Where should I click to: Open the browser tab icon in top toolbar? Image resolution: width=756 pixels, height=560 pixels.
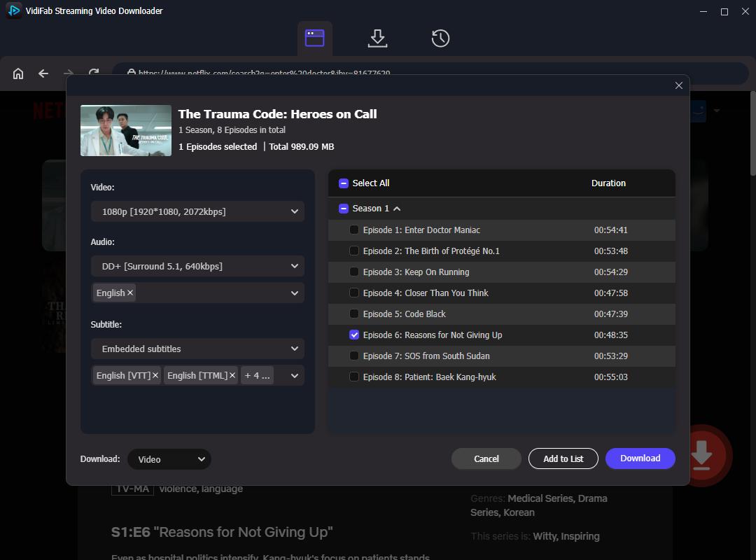314,38
